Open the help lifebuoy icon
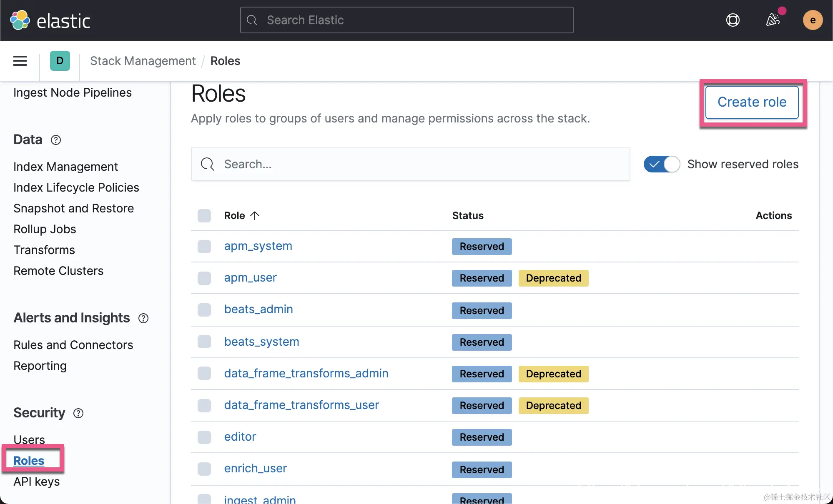This screenshot has width=833, height=504. click(x=733, y=20)
